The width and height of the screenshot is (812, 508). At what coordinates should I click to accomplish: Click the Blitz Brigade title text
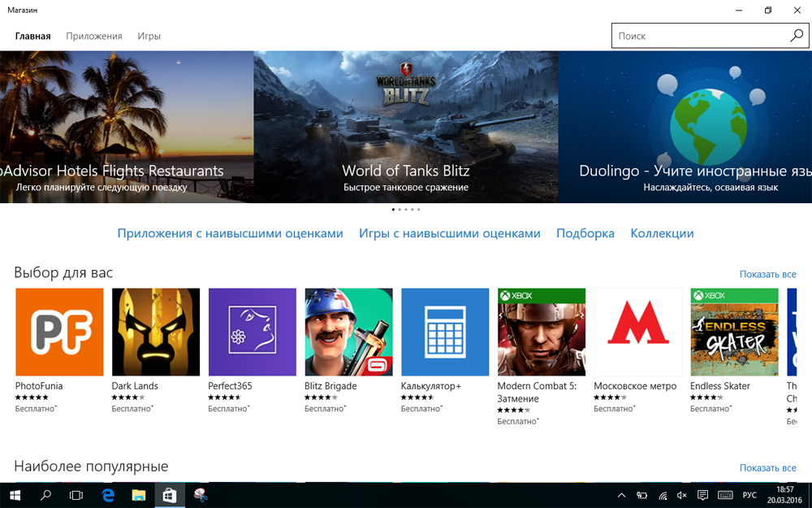coord(330,385)
